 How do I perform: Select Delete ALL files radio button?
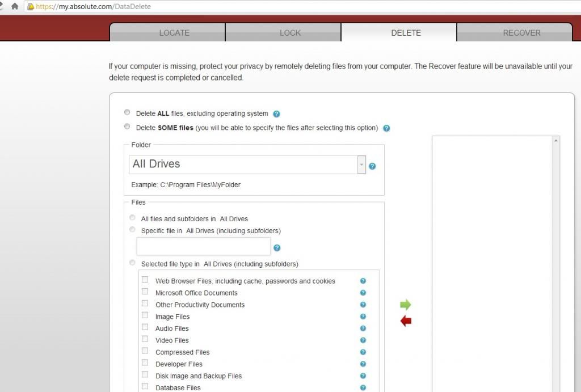click(127, 112)
